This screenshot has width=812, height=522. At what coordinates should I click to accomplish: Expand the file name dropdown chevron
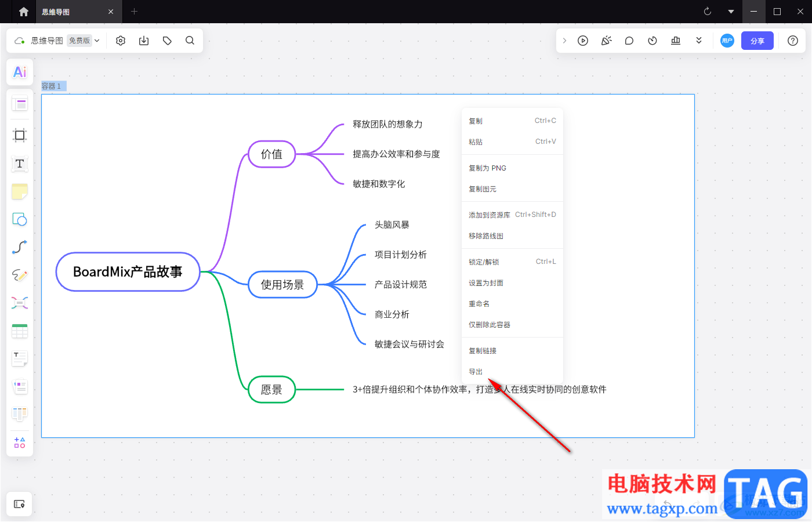point(97,41)
